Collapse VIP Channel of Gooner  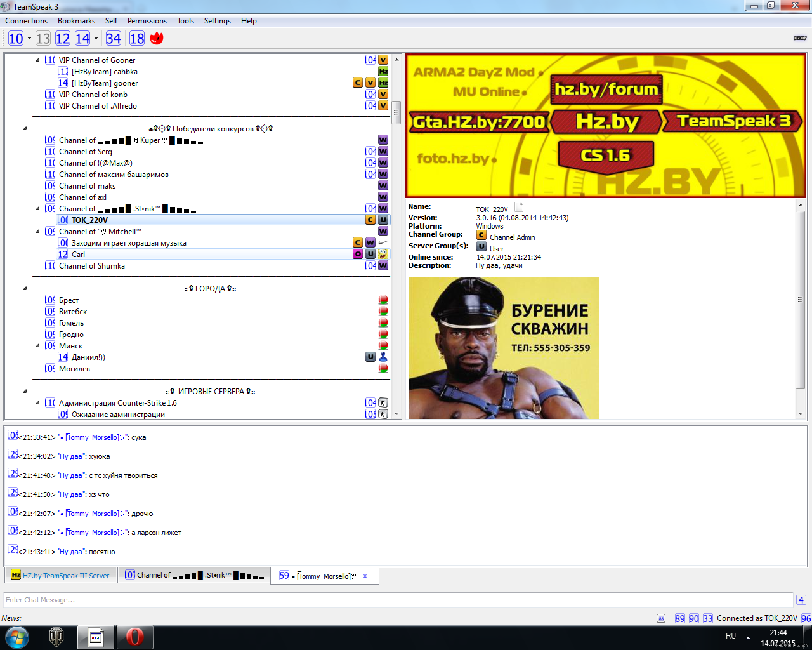click(x=37, y=60)
